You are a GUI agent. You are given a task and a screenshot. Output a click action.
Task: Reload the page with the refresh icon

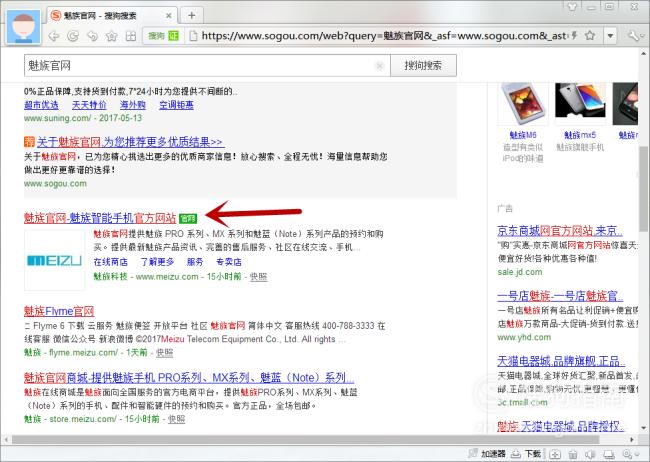73,36
